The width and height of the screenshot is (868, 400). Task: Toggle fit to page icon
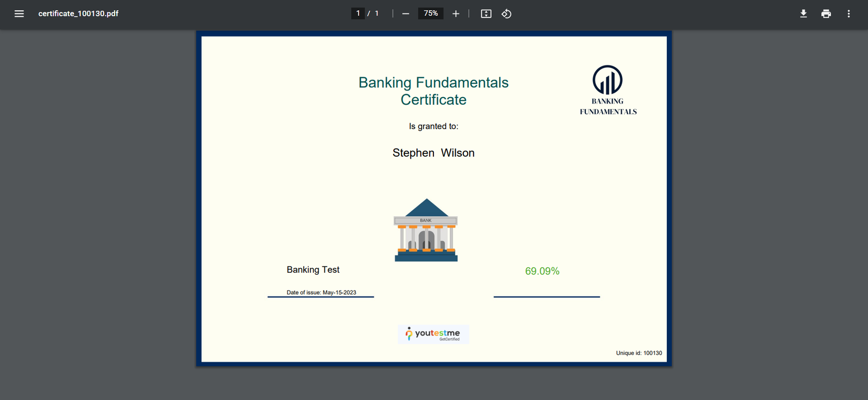point(486,14)
